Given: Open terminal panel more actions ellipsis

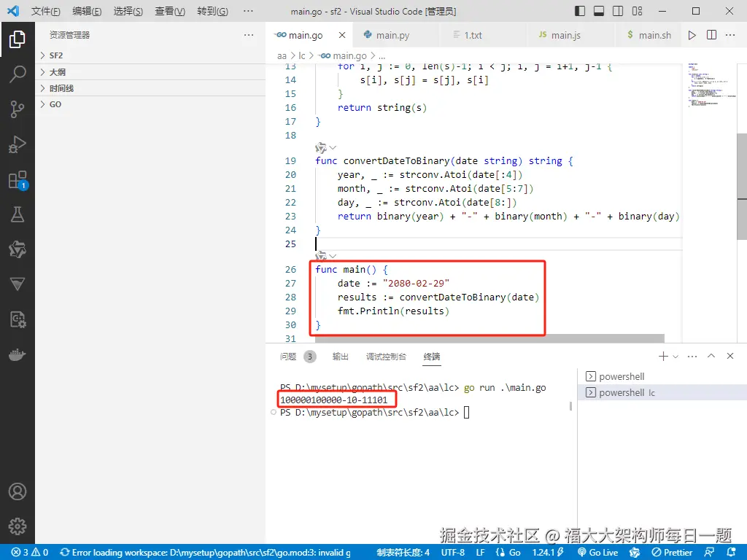Looking at the screenshot, I should [x=692, y=356].
